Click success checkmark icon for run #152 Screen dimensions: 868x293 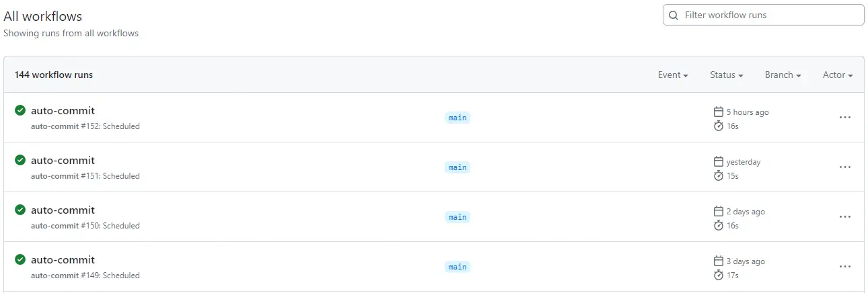[20, 111]
